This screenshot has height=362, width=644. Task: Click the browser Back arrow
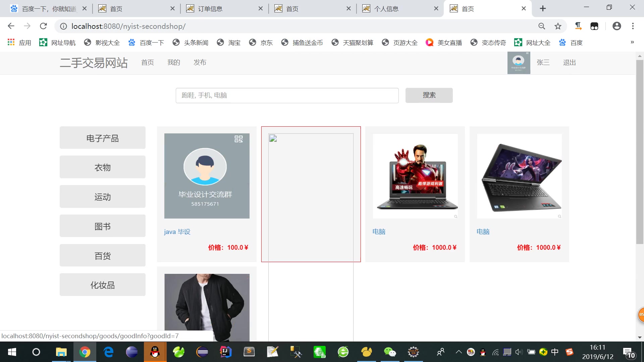(11, 26)
